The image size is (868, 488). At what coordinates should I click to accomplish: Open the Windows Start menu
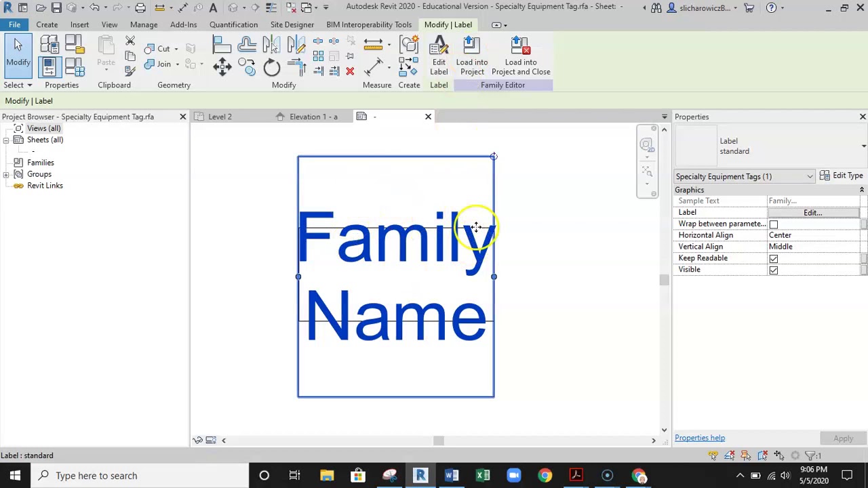pyautogui.click(x=15, y=476)
